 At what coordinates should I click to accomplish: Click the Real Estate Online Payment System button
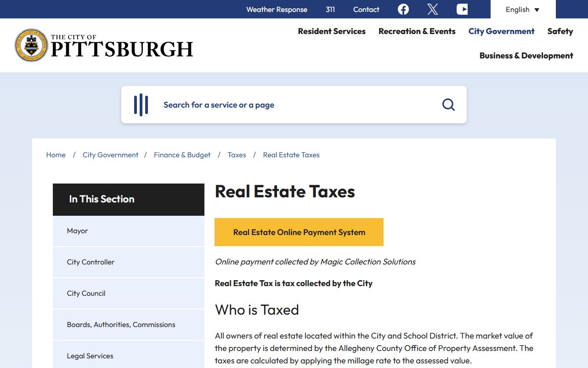299,232
